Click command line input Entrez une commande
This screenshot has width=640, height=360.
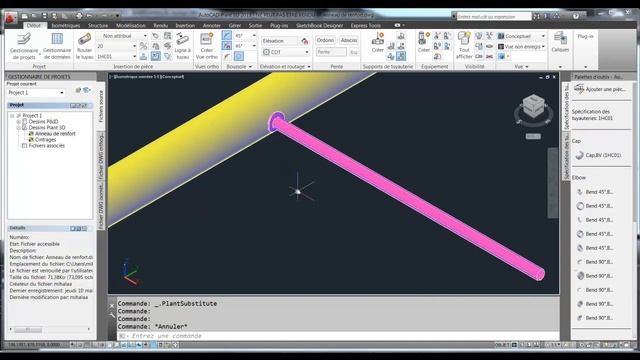[x=339, y=336]
